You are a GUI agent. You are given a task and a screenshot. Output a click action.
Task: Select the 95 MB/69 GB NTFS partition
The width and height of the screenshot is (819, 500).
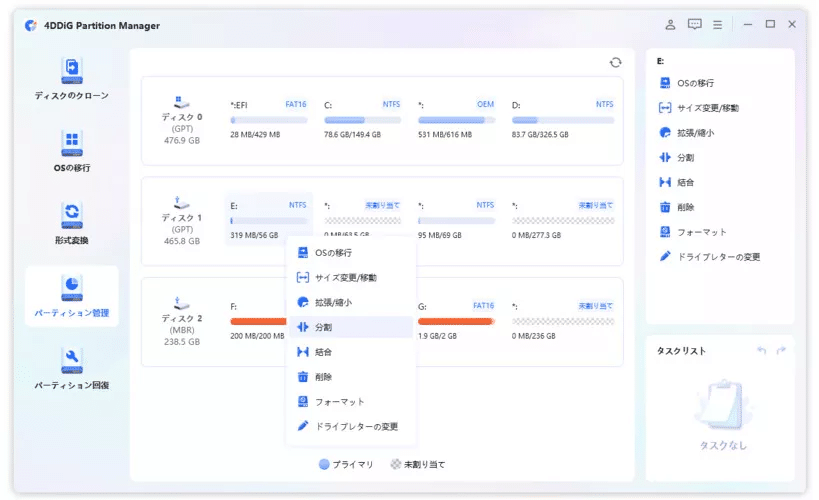pos(457,220)
